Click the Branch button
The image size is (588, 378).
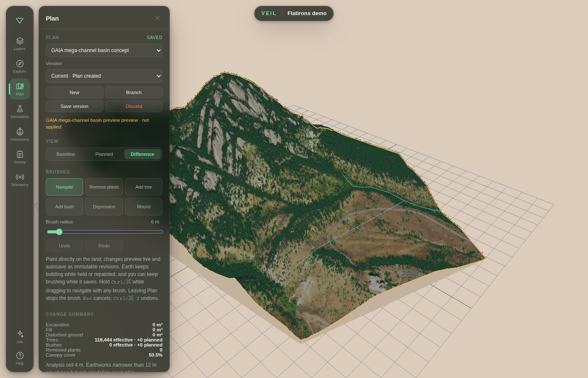tap(134, 92)
